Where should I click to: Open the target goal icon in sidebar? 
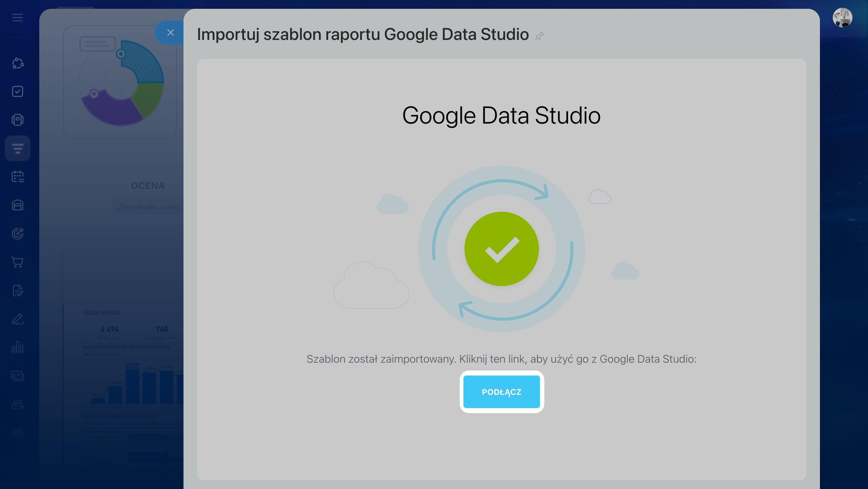(x=18, y=233)
